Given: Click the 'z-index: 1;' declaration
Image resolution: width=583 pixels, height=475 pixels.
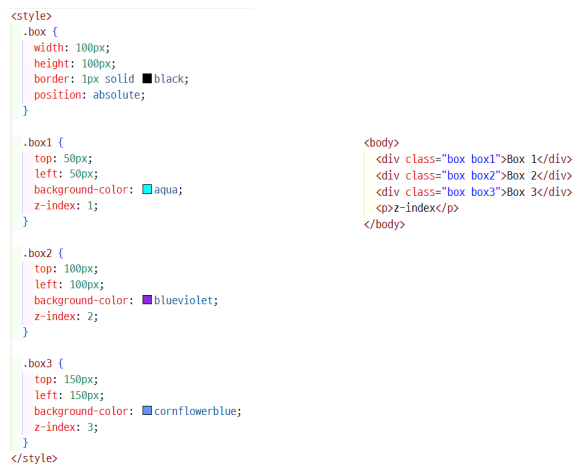Looking at the screenshot, I should tap(66, 206).
